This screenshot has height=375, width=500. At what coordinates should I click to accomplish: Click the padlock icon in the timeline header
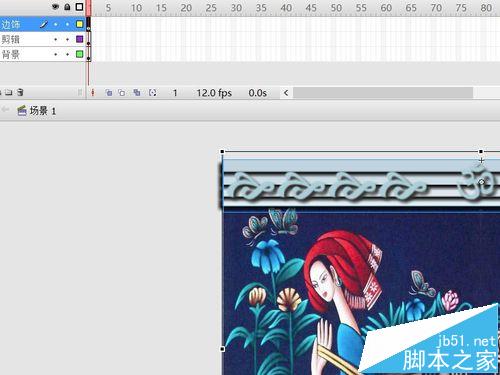pyautogui.click(x=67, y=7)
